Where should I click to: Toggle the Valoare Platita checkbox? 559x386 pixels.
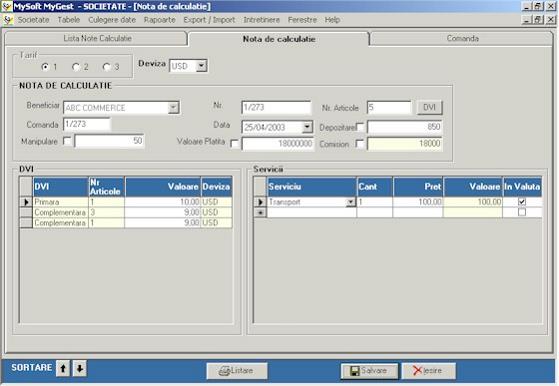[x=235, y=144]
